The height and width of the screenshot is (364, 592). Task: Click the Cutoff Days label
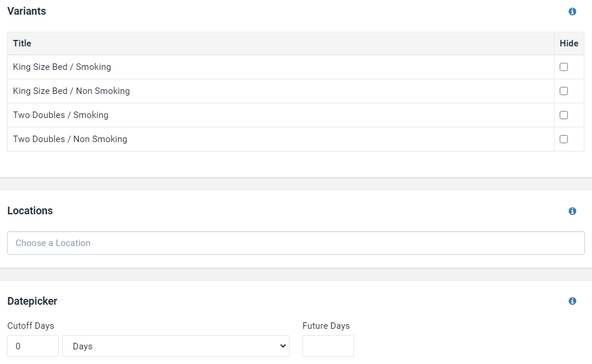(31, 325)
